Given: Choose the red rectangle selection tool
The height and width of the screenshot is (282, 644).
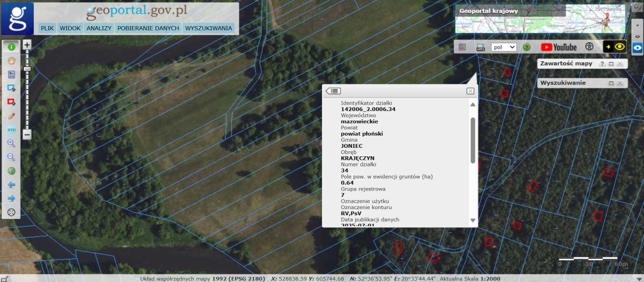Looking at the screenshot, I should point(11,102).
